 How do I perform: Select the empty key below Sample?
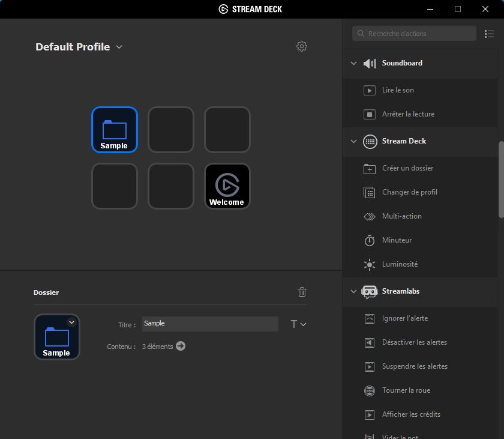(x=115, y=186)
